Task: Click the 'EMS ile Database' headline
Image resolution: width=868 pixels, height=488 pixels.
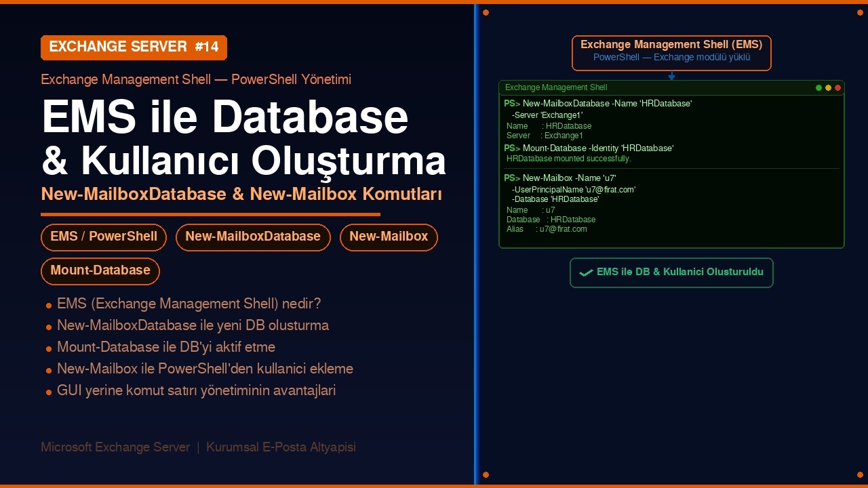Action: click(x=225, y=117)
